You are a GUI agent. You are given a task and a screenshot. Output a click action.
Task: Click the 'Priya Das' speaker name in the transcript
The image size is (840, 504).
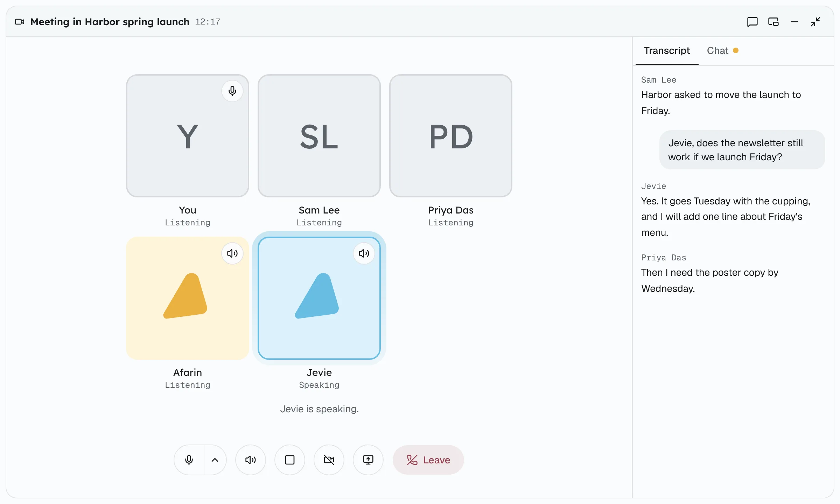click(x=664, y=258)
